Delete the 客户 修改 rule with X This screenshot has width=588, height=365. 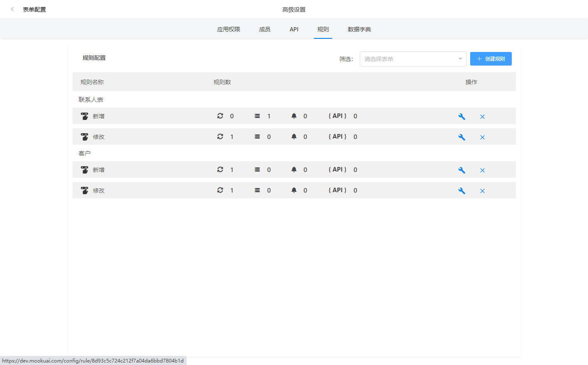click(x=483, y=191)
